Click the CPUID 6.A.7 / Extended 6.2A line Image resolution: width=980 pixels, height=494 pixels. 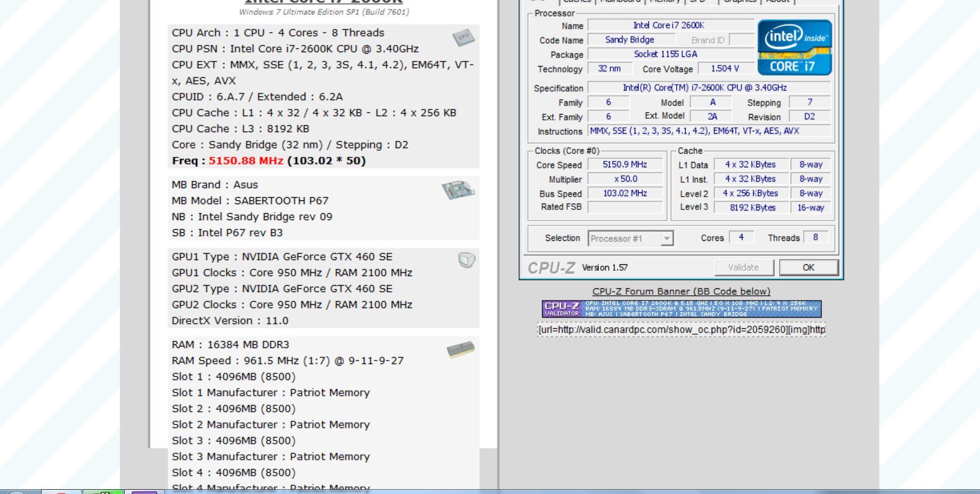257,97
